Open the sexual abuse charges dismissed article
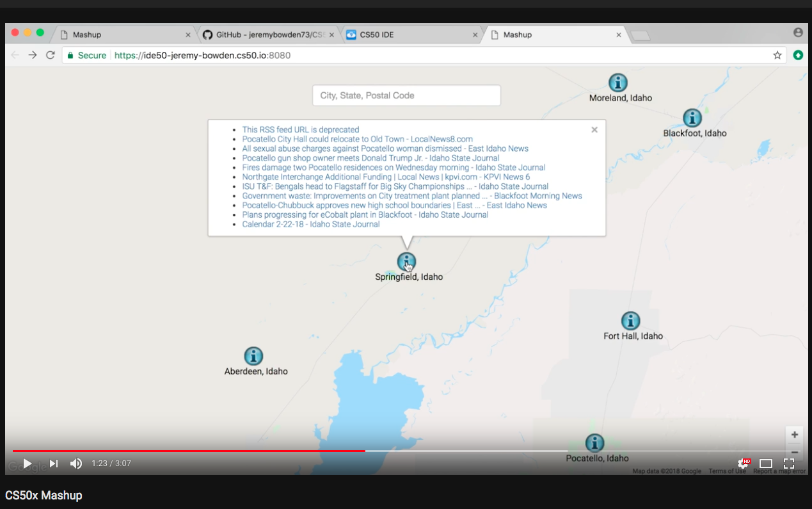812x509 pixels. (385, 149)
